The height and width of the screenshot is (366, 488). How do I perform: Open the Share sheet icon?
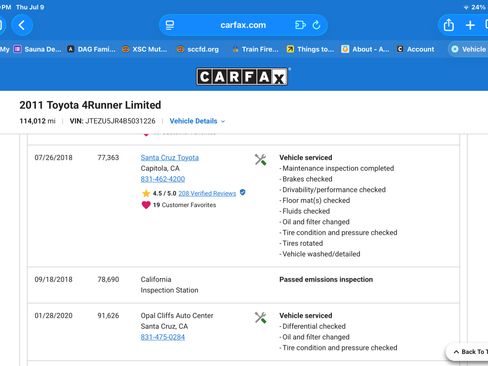click(x=449, y=25)
